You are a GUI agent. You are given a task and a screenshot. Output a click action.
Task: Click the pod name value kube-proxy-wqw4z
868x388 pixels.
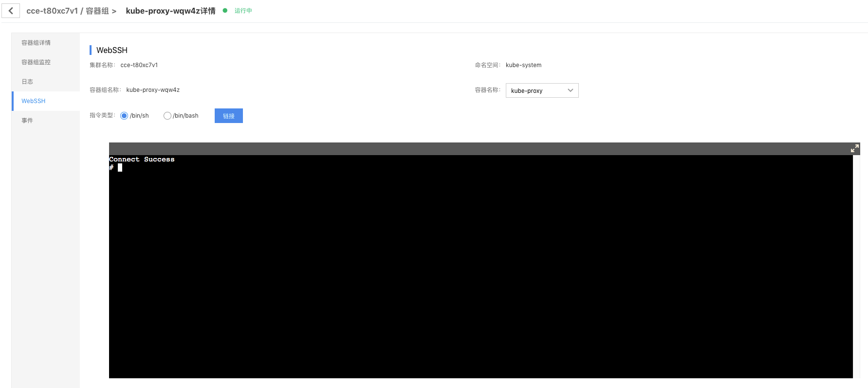click(153, 90)
